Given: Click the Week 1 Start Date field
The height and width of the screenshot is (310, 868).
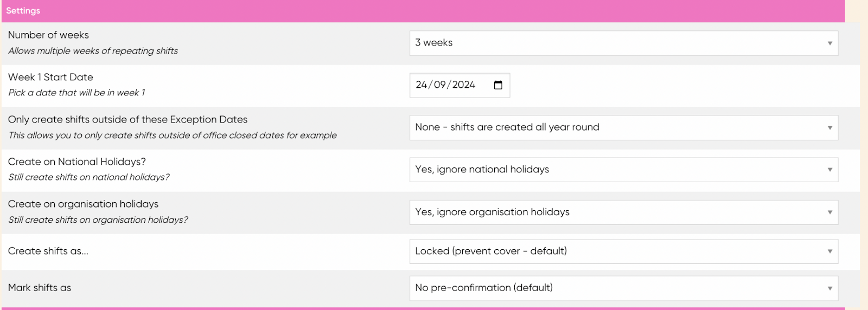Looking at the screenshot, I should pos(459,85).
